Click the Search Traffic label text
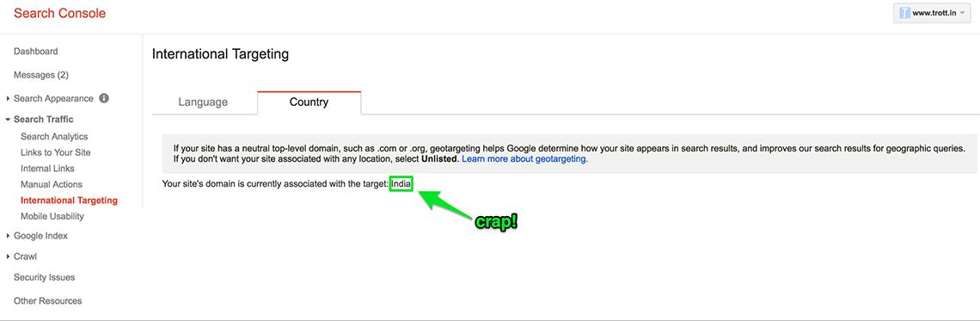This screenshot has width=980, height=321. [44, 120]
